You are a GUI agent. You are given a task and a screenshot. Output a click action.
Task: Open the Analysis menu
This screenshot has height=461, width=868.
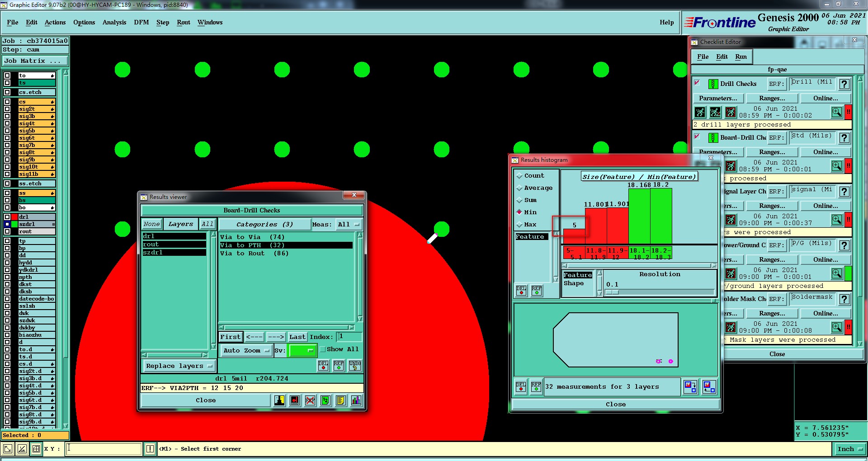click(114, 22)
